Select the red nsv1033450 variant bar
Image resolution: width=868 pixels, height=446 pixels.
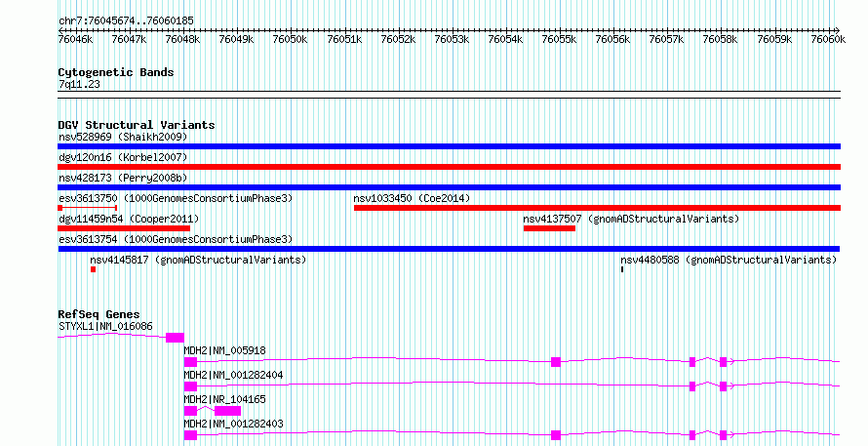(597, 208)
